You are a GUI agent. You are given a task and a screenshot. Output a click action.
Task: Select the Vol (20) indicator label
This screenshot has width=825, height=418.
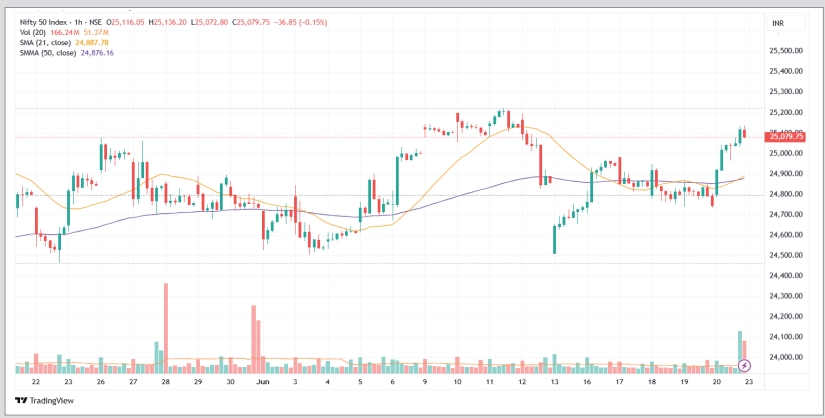pos(31,33)
